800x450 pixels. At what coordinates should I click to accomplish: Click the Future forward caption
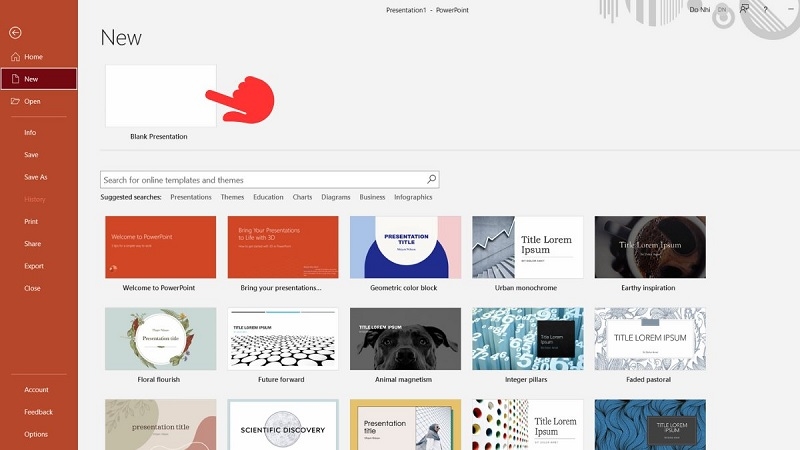(281, 380)
